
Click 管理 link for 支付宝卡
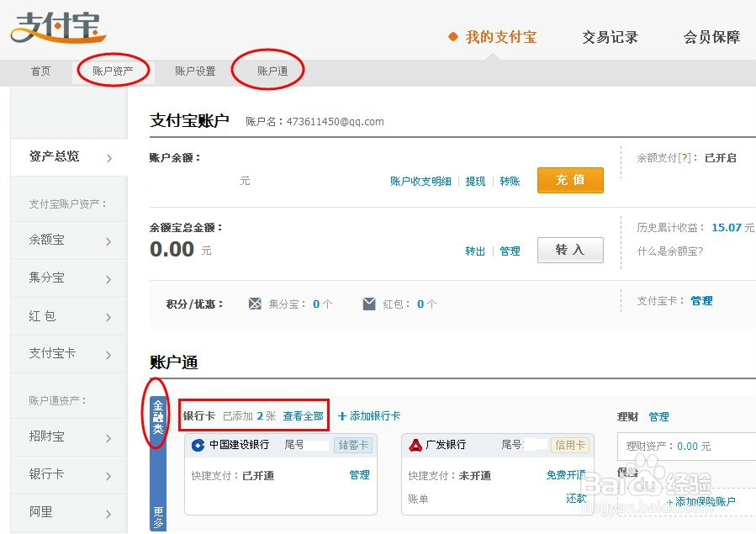[x=701, y=301]
